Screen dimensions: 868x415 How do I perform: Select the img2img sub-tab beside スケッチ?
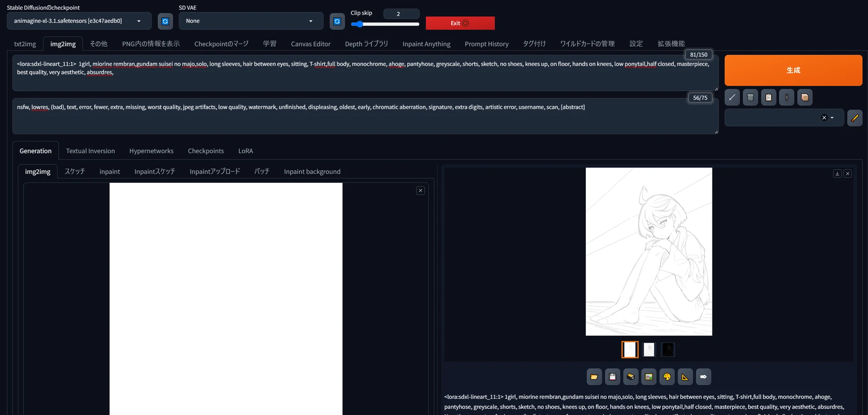click(38, 172)
